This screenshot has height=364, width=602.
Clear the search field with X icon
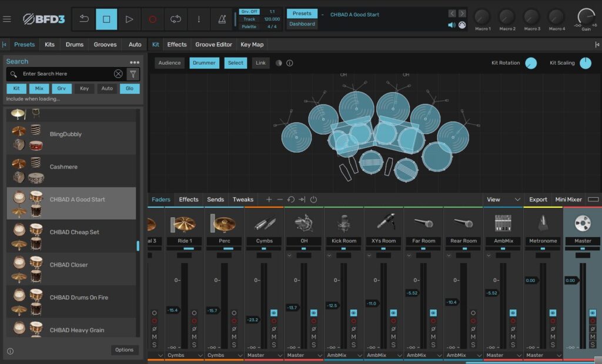pos(118,74)
